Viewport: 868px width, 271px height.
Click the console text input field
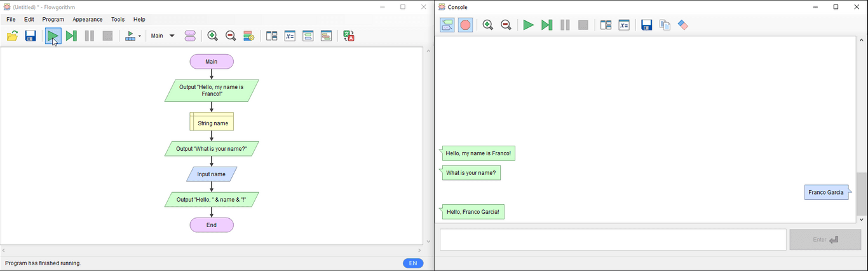tap(613, 240)
